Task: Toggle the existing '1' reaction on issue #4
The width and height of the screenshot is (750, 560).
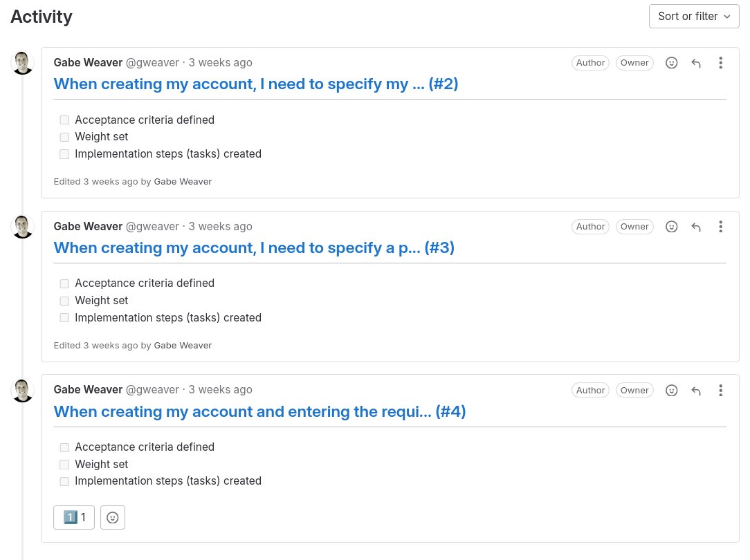Action: 73,516
